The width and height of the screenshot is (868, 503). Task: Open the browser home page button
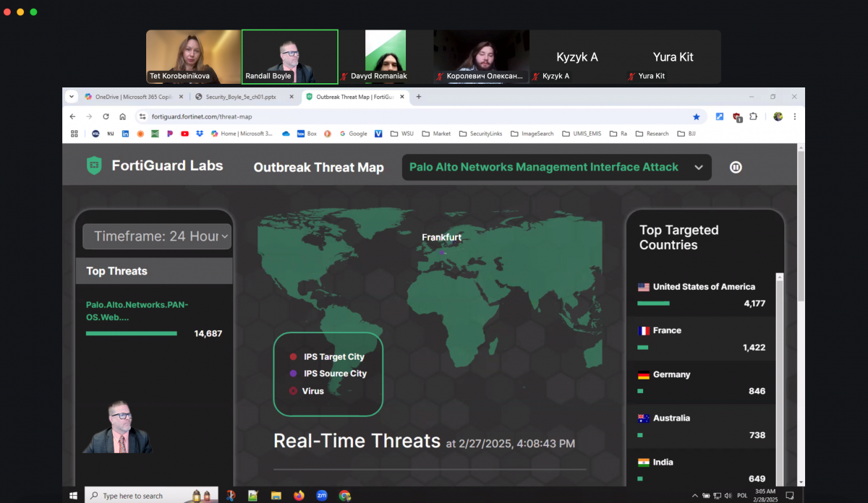coord(122,116)
